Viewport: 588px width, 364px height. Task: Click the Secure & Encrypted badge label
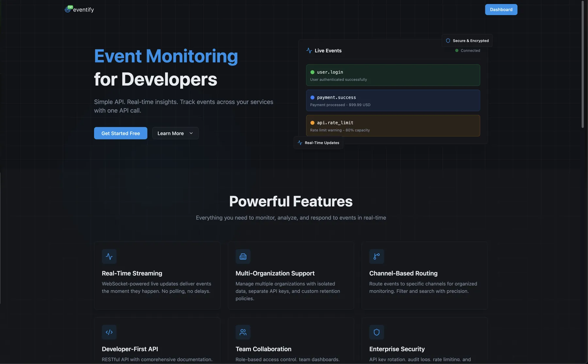[471, 41]
